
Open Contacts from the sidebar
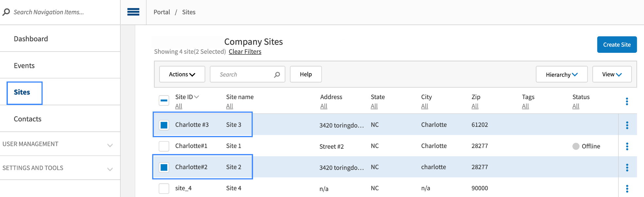[x=28, y=119]
